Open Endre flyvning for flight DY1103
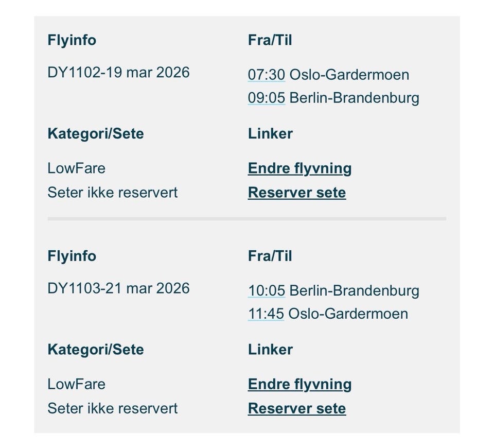Viewport: 494px width, 448px height. [299, 384]
